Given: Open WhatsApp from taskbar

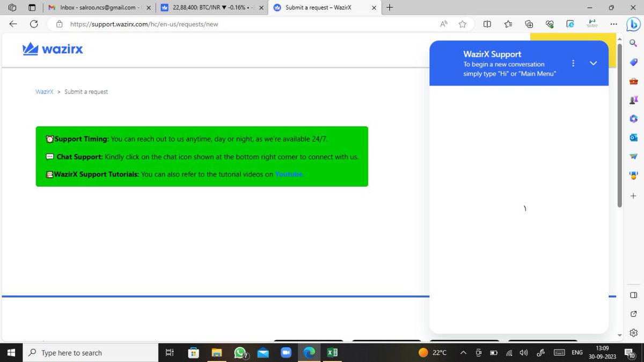Looking at the screenshot, I should pos(240,352).
